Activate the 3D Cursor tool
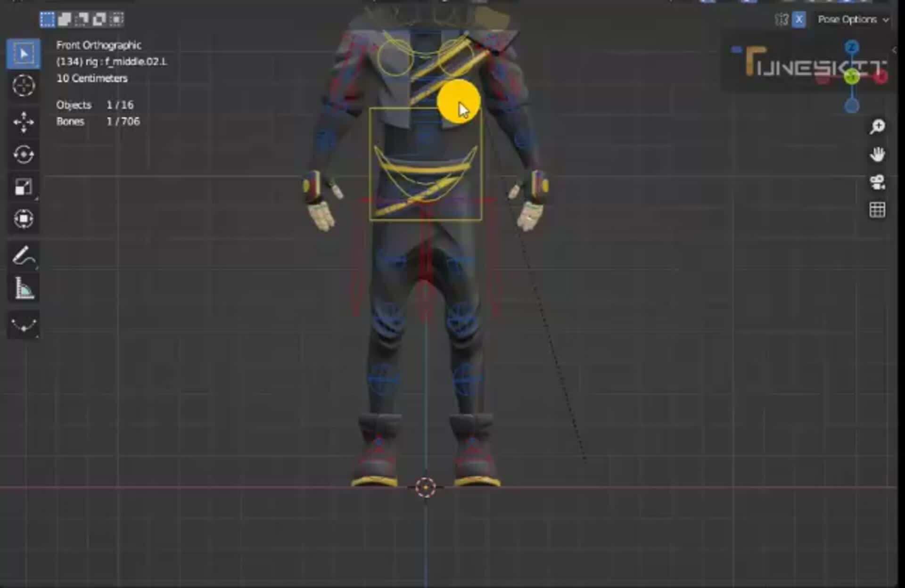The width and height of the screenshot is (905, 588). point(24,86)
